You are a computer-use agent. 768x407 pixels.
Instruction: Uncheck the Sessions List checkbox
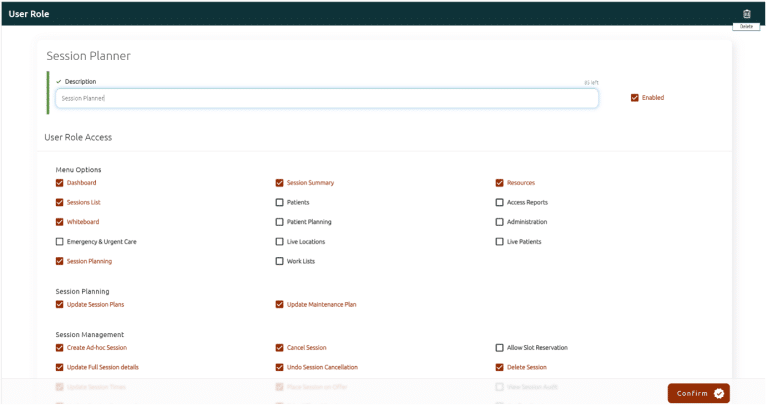coord(60,202)
